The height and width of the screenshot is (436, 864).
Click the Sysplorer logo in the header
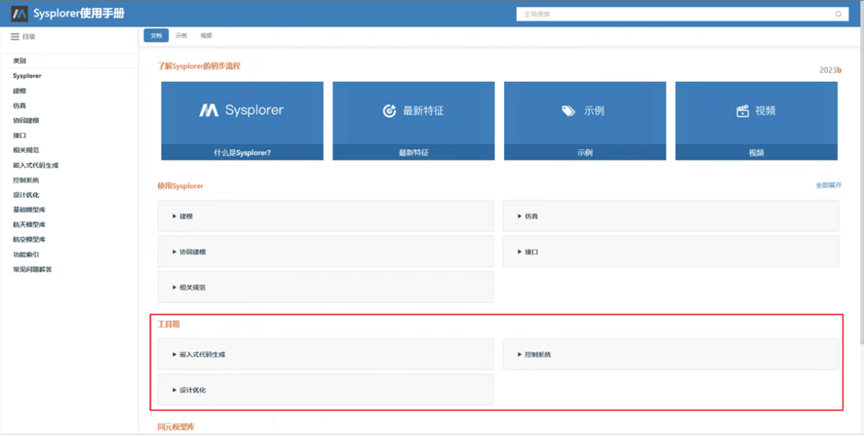(x=19, y=14)
